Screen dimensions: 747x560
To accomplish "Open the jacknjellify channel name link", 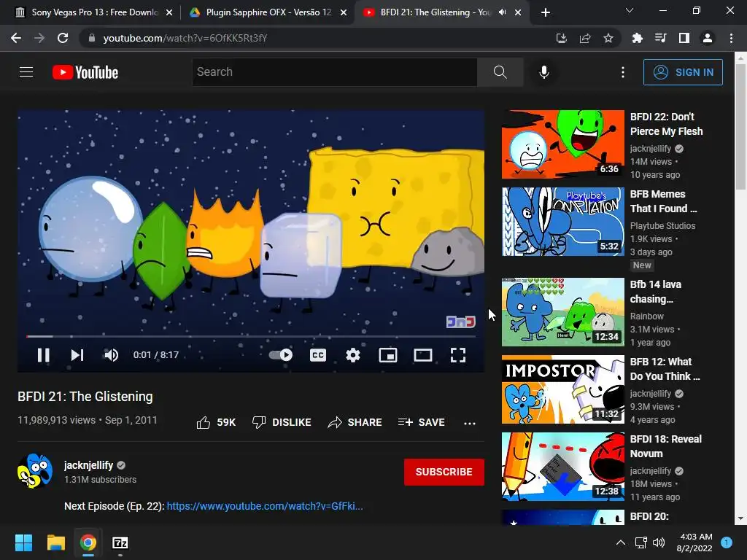I will point(88,465).
